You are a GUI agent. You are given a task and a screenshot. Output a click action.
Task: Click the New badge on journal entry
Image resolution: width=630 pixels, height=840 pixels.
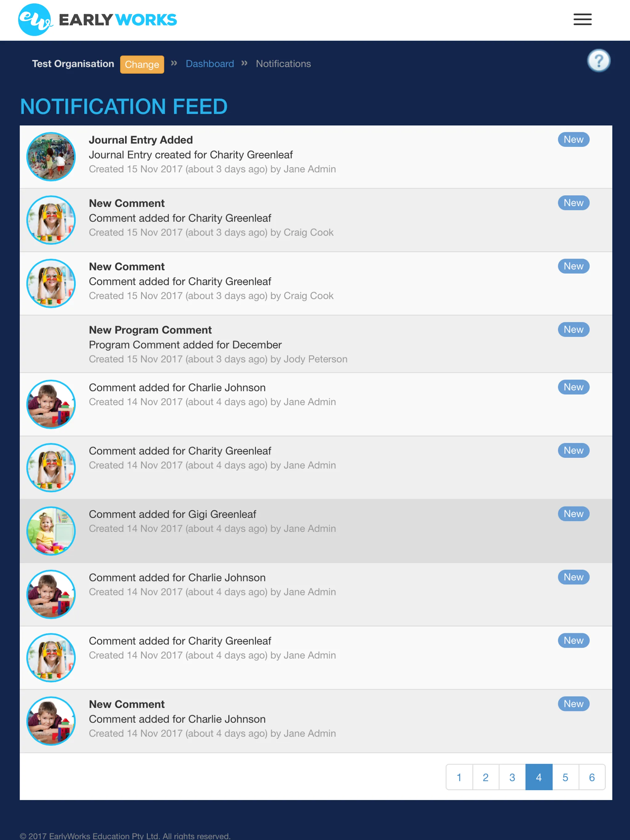click(572, 139)
